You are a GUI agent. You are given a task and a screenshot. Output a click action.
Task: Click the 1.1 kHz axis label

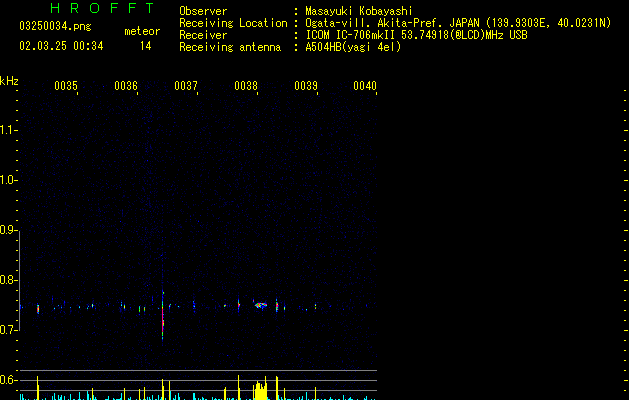click(7, 130)
